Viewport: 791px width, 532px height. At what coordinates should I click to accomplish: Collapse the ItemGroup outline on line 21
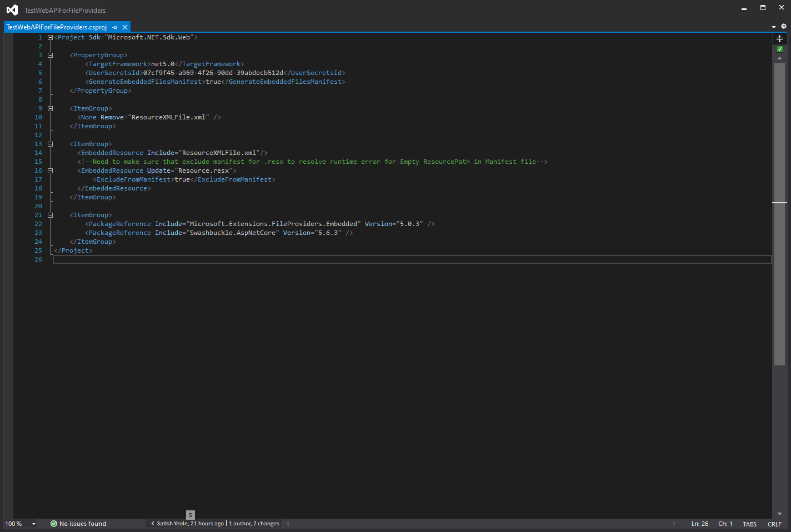(49, 215)
